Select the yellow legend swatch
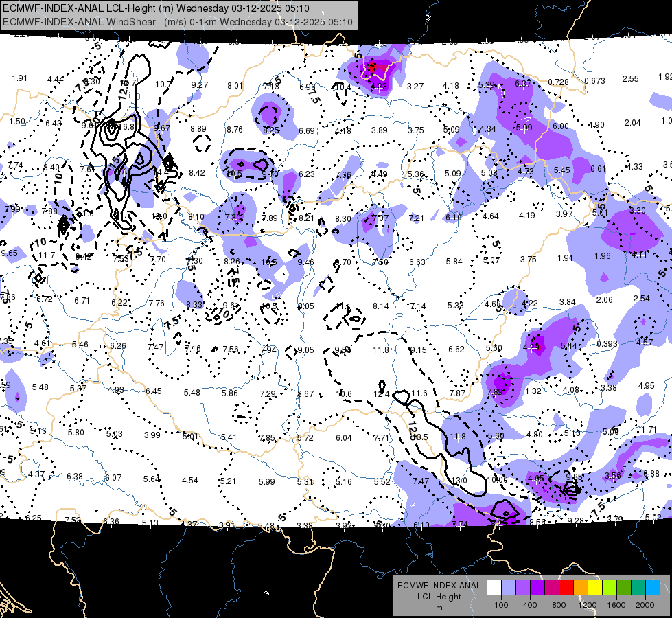 pos(595,588)
